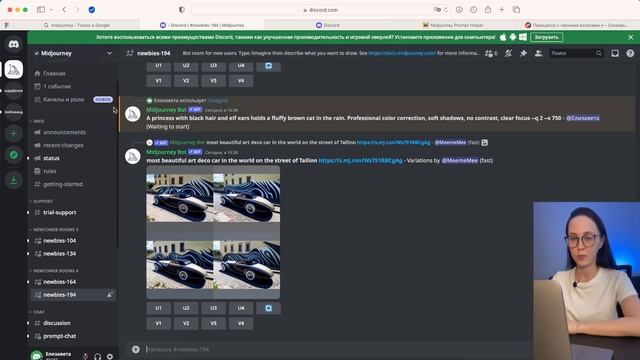Collapse the CHAT channel category
Viewport: 640px width, 360px height.
(x=37, y=312)
